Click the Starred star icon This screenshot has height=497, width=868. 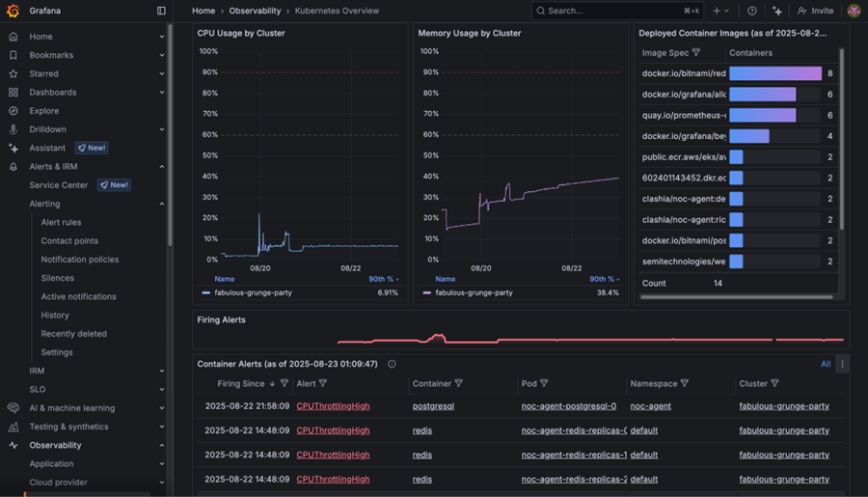pos(14,73)
